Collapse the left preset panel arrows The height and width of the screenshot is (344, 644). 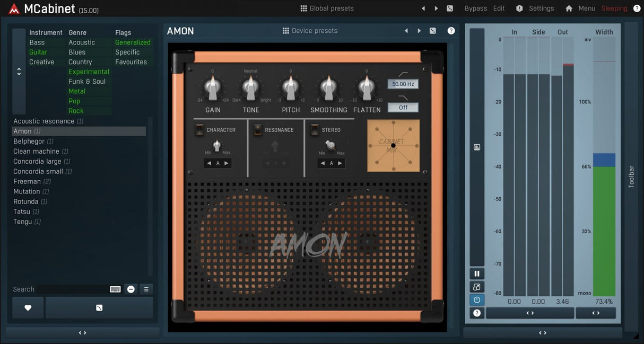[82, 333]
